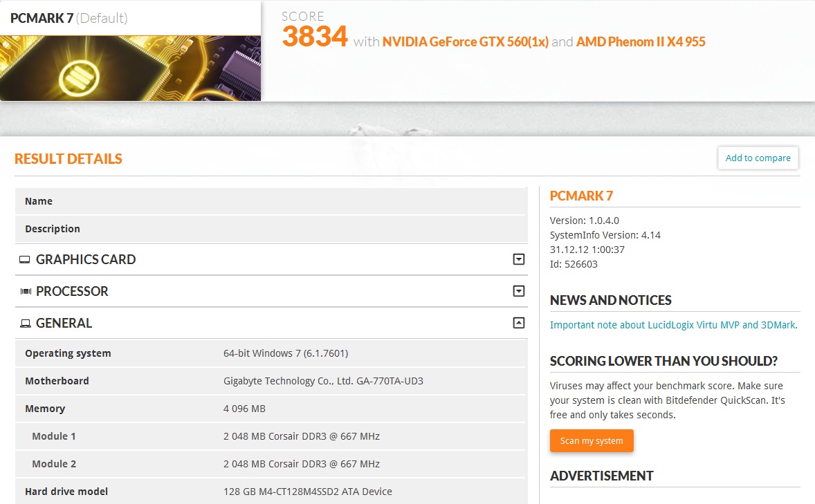Click the Operating system label
The image size is (815, 504).
click(x=68, y=353)
